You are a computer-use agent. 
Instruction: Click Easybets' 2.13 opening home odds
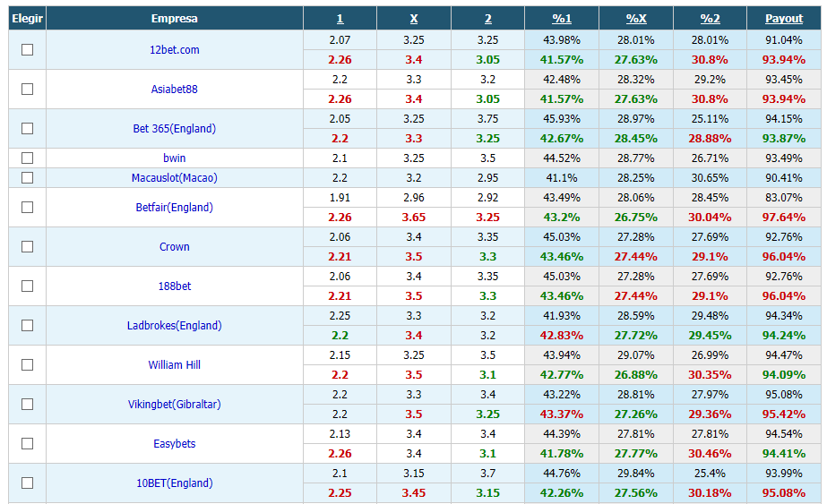[340, 434]
